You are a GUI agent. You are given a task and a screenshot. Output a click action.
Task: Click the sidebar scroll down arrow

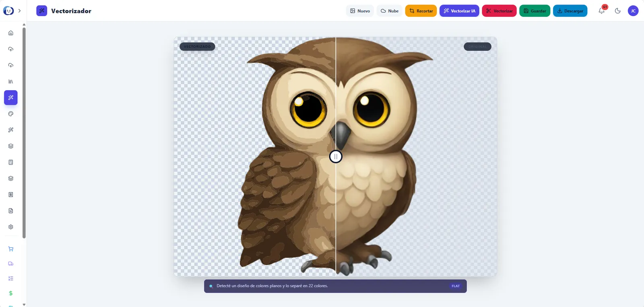pos(24,305)
